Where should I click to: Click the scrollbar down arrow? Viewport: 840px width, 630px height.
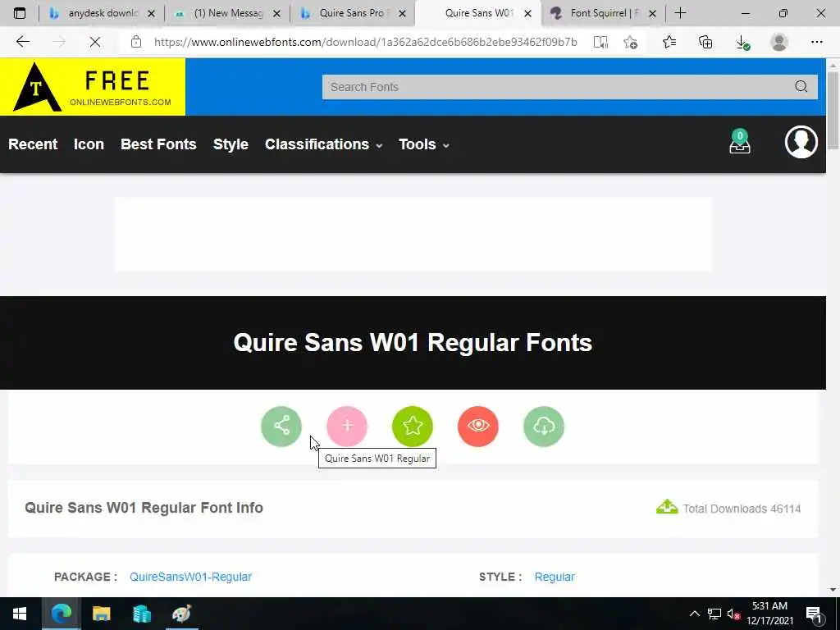coord(833,590)
